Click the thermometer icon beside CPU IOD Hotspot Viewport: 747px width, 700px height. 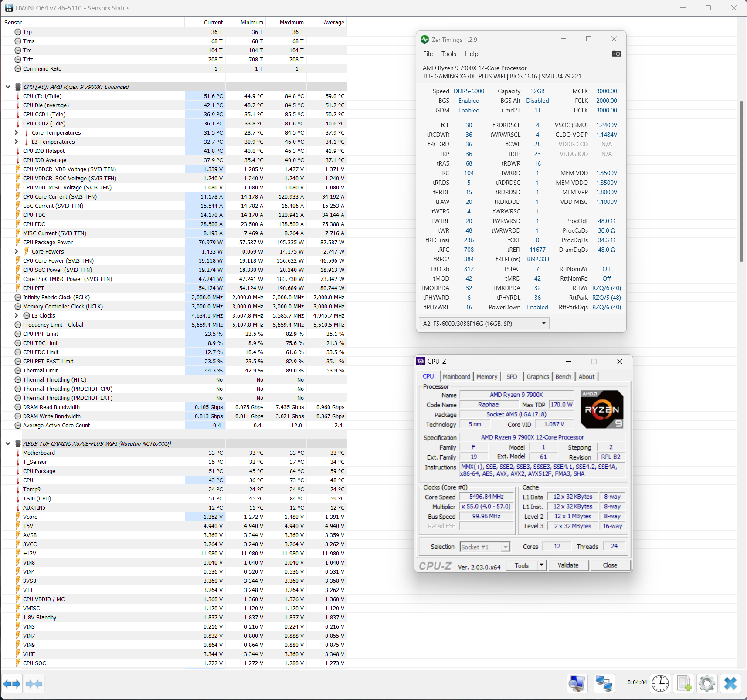(x=18, y=151)
